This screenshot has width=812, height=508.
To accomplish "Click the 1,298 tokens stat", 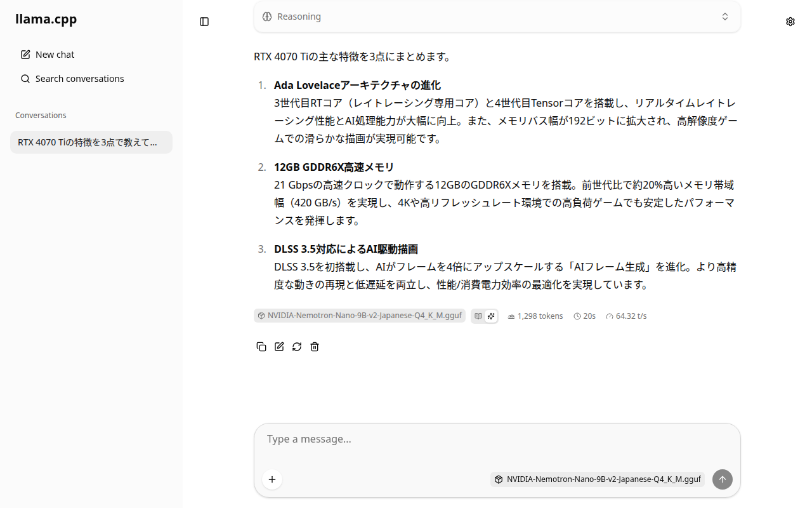I will pos(535,316).
